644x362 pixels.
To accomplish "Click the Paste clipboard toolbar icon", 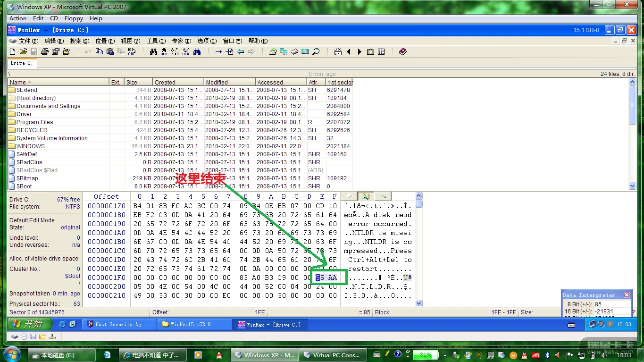I will tap(110, 51).
